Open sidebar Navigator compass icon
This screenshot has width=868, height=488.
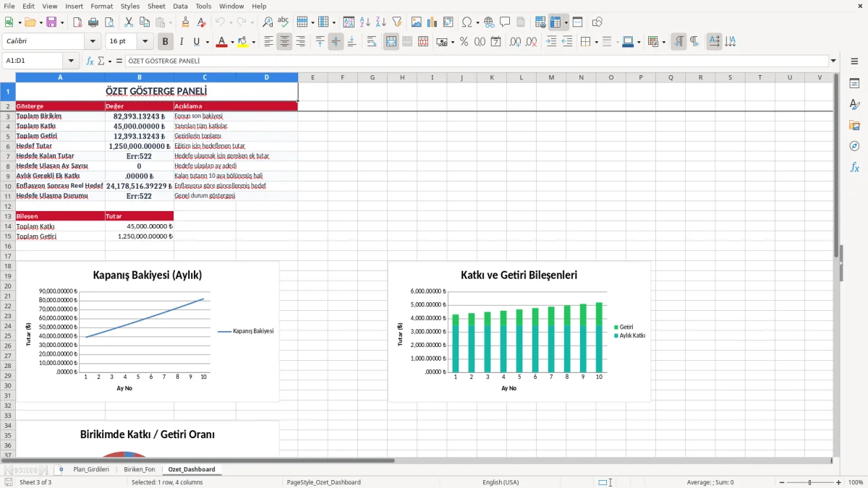(x=854, y=147)
